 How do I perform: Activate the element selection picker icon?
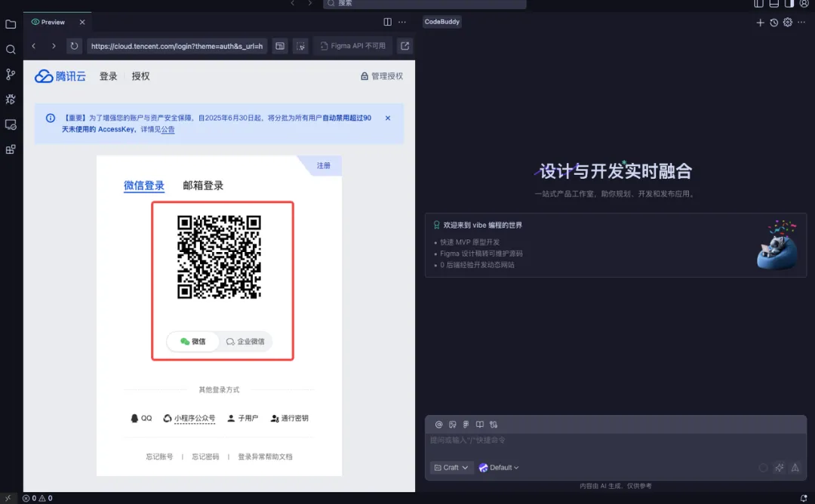coord(301,46)
